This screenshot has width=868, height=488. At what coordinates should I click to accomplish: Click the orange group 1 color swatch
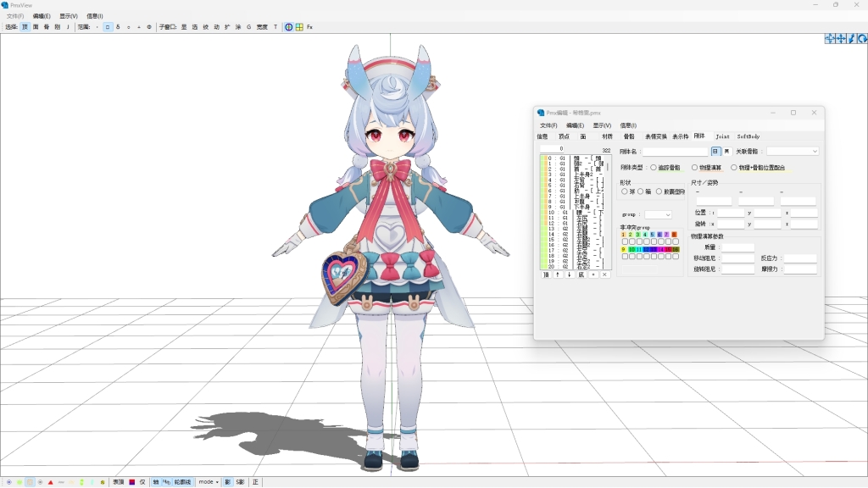[623, 235]
